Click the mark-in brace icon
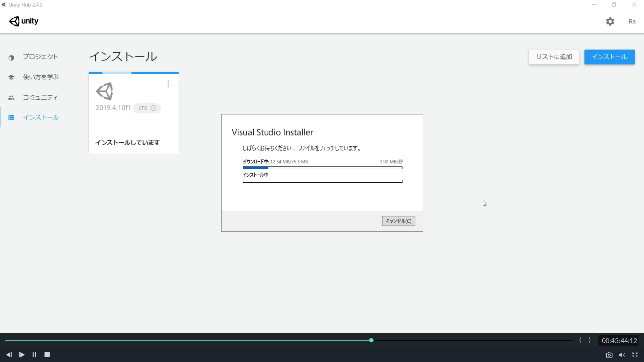The width and height of the screenshot is (644, 362). click(580, 340)
